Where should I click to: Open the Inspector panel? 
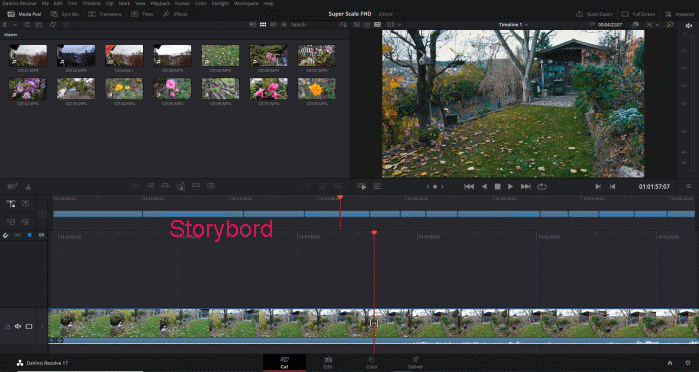tap(680, 14)
